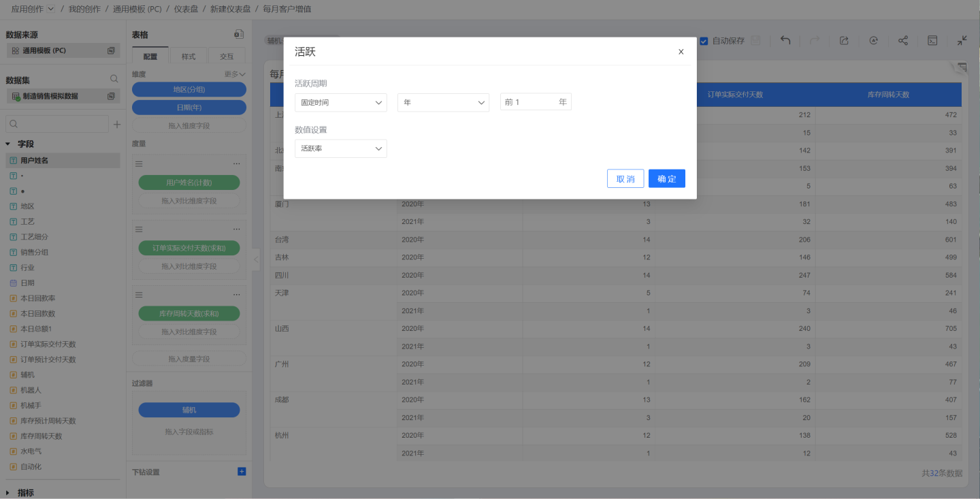Click the export icon in top toolbar
This screenshot has height=499, width=980.
[x=844, y=41]
